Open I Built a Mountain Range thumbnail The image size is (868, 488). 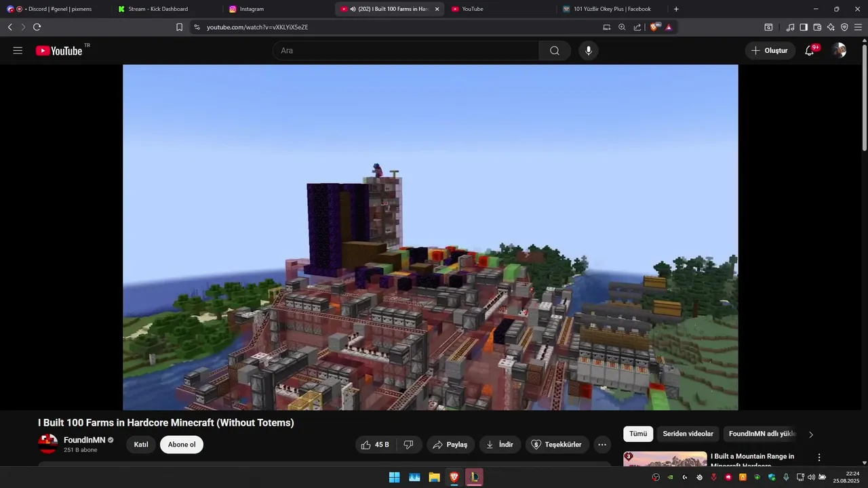[665, 459]
